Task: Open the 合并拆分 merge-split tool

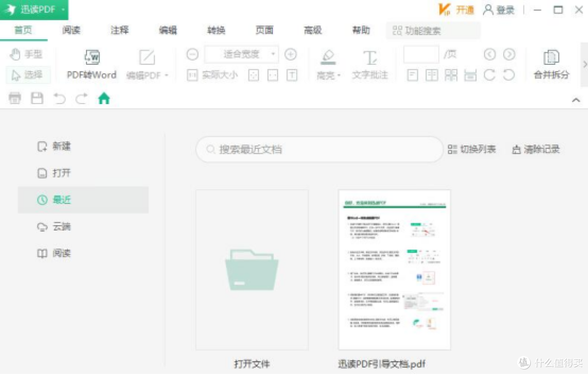Action: click(551, 64)
